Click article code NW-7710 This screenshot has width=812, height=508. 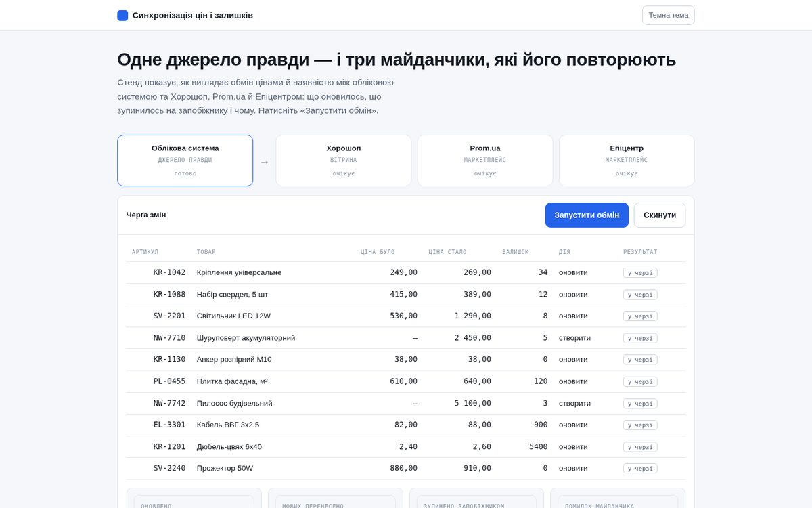(169, 337)
